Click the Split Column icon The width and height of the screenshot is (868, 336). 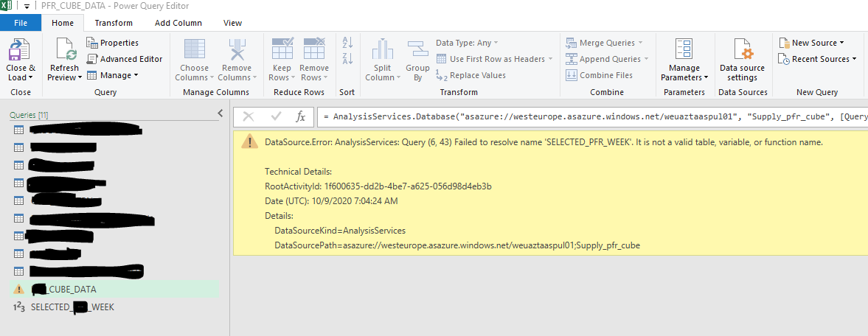point(383,49)
